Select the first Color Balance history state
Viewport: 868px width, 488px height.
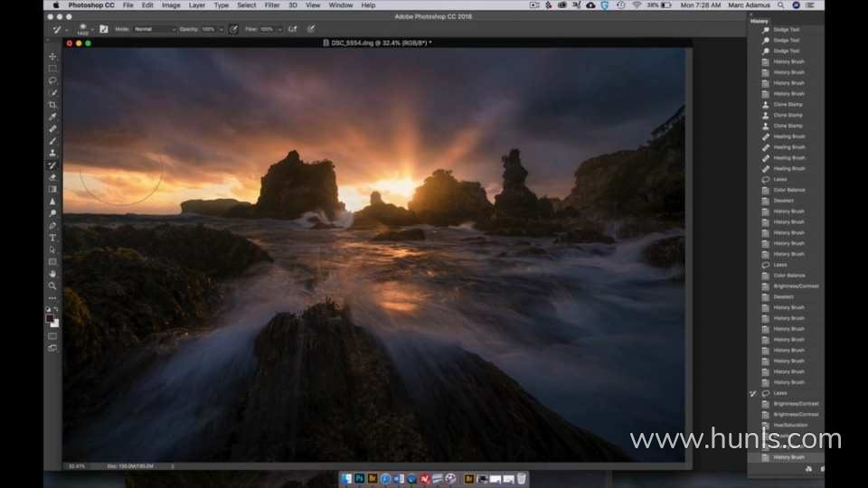pos(789,190)
